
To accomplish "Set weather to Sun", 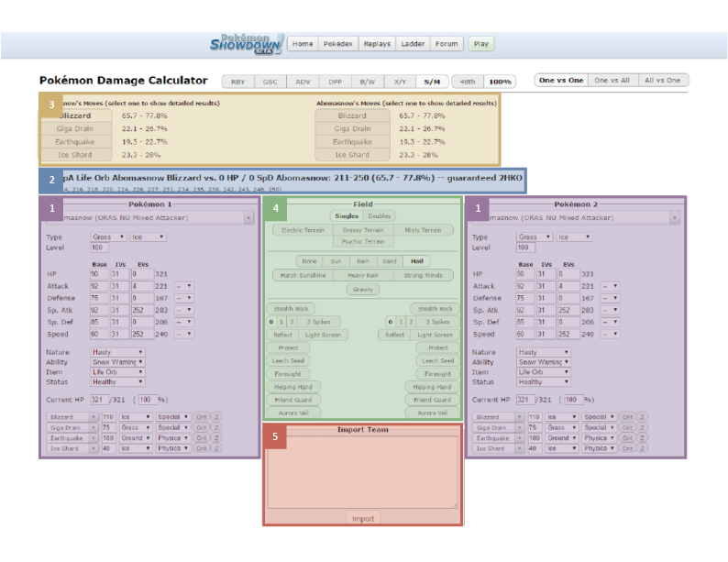I will (336, 260).
